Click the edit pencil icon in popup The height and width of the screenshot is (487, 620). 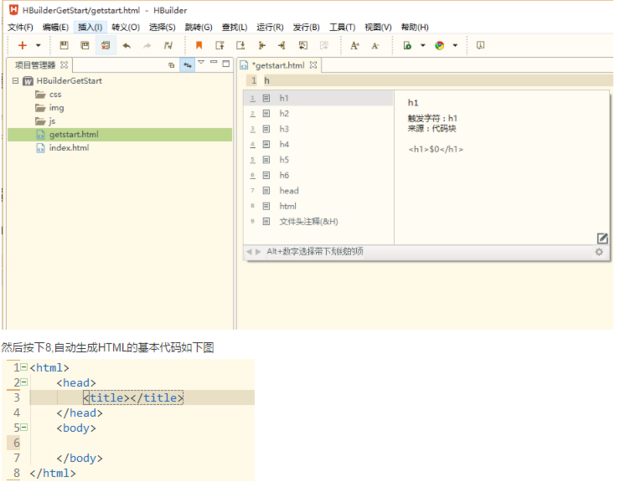pos(602,238)
